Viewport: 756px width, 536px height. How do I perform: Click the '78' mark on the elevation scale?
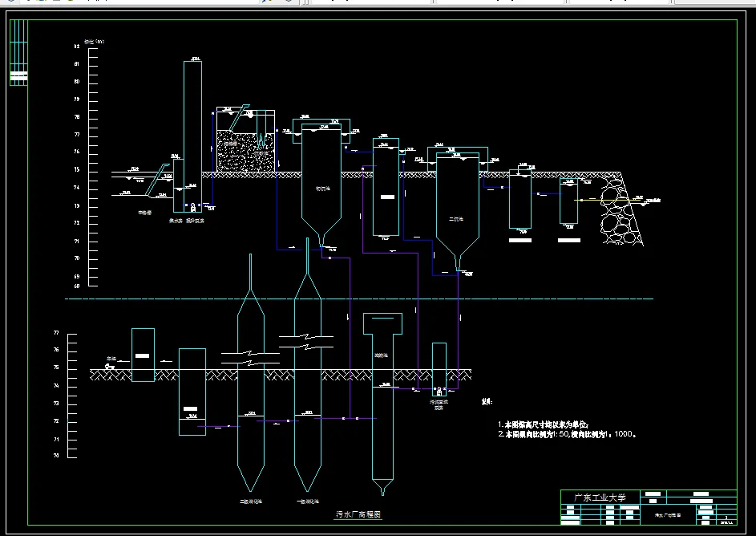click(x=77, y=117)
